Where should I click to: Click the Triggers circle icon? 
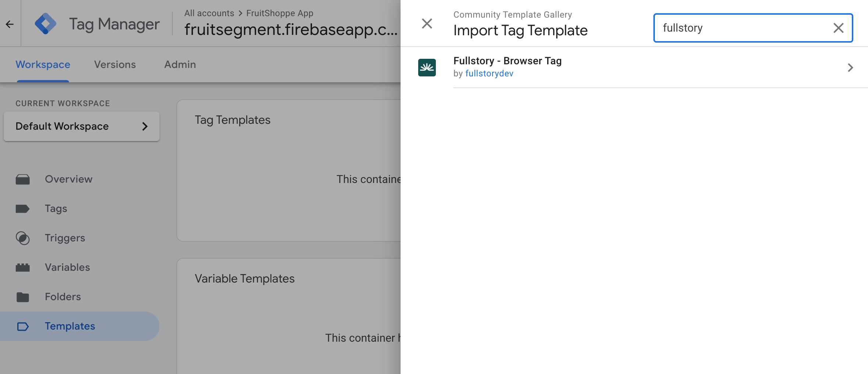23,238
